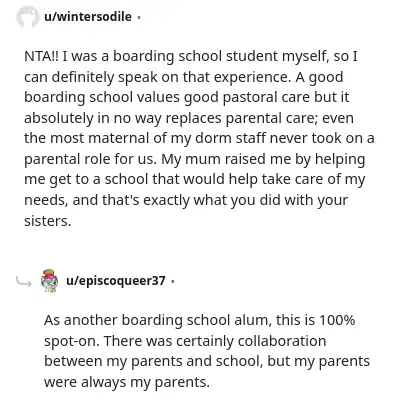Screen dimensions: 400x417
Task: Click the line starting 'spot-on. There was'
Action: [x=185, y=341]
